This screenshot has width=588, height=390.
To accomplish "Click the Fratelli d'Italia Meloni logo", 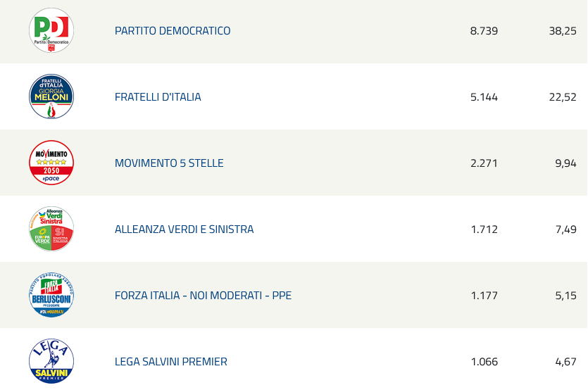I will 51,96.
